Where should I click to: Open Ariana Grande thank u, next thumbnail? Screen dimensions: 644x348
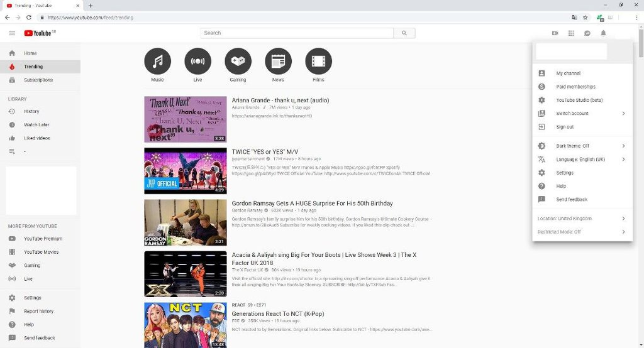pyautogui.click(x=186, y=119)
